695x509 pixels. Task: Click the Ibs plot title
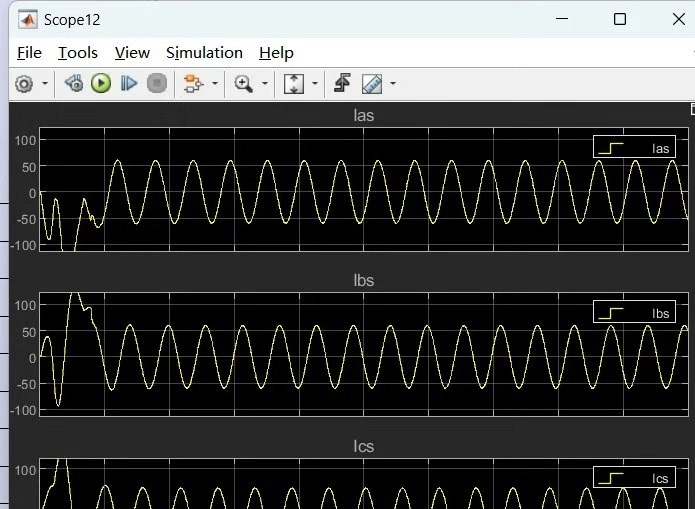363,281
